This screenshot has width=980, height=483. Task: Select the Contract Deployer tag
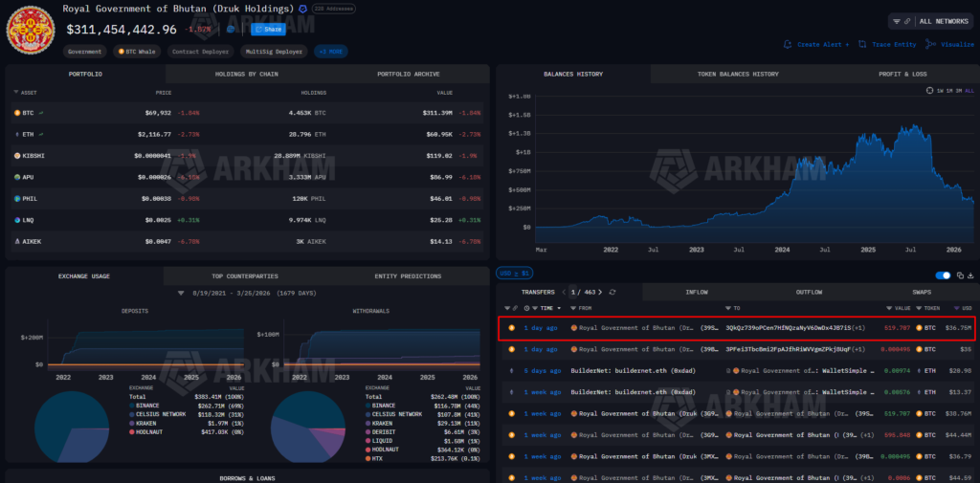pos(201,52)
